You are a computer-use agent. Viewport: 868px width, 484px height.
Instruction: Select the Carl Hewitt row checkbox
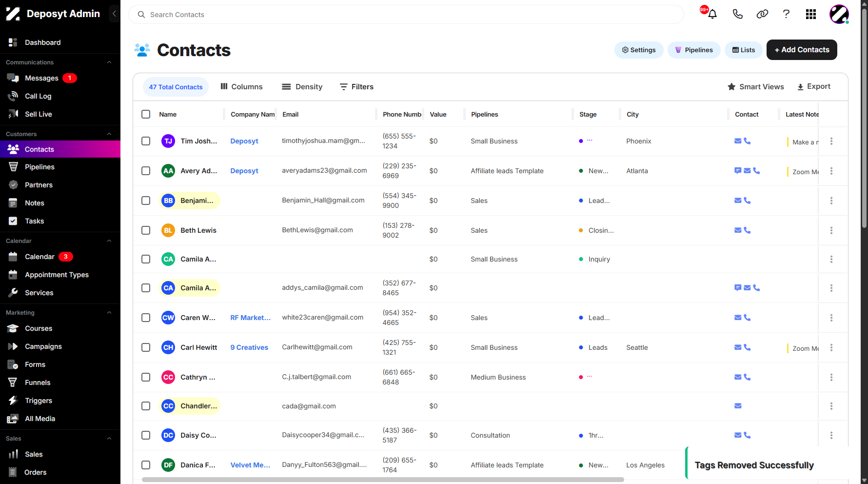[146, 347]
